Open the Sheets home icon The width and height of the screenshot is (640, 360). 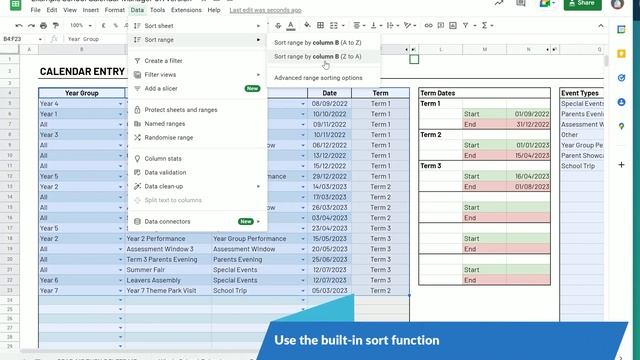[16, 4]
